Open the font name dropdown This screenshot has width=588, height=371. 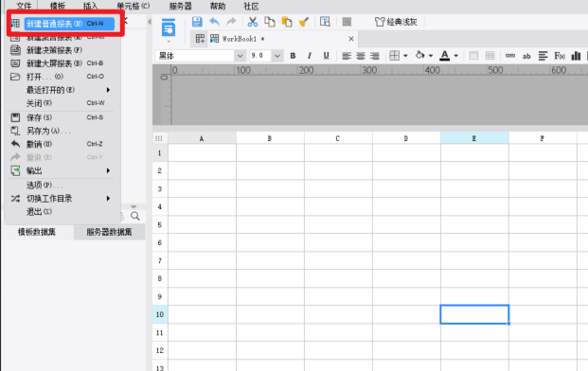pos(240,56)
